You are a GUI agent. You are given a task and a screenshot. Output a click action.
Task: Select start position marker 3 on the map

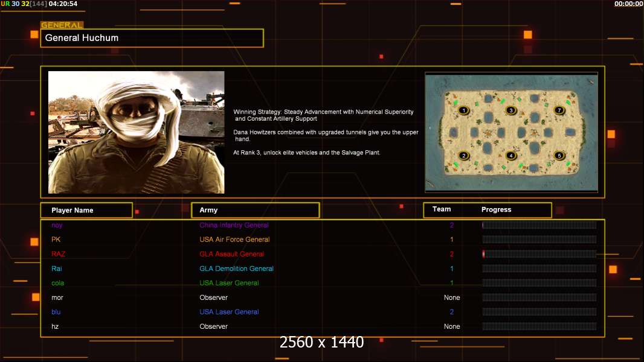pyautogui.click(x=511, y=110)
